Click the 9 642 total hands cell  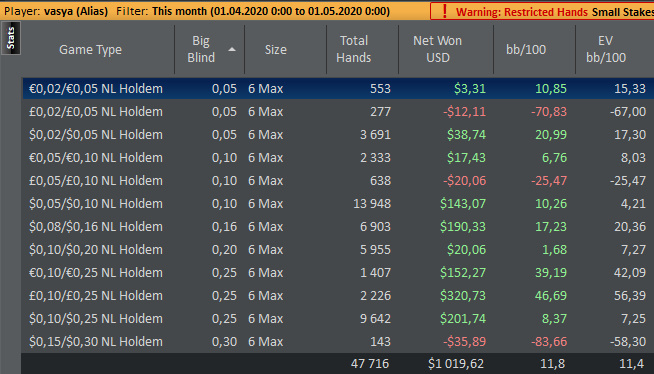[375, 318]
